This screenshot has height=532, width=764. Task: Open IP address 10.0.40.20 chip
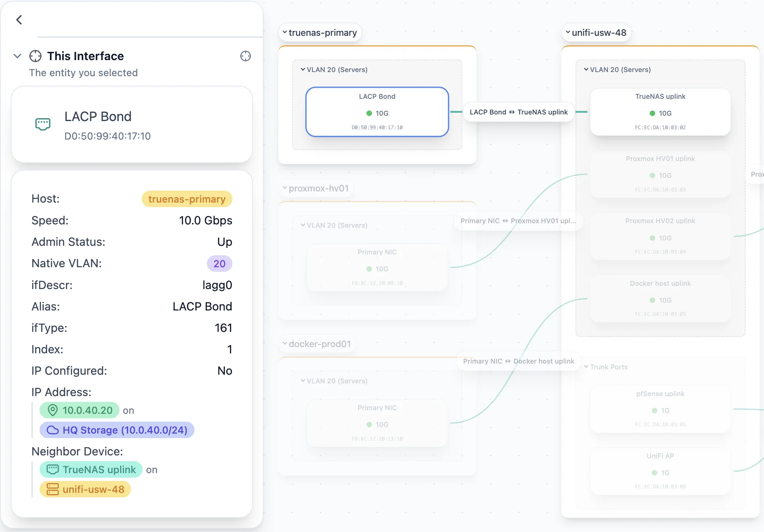(x=80, y=410)
